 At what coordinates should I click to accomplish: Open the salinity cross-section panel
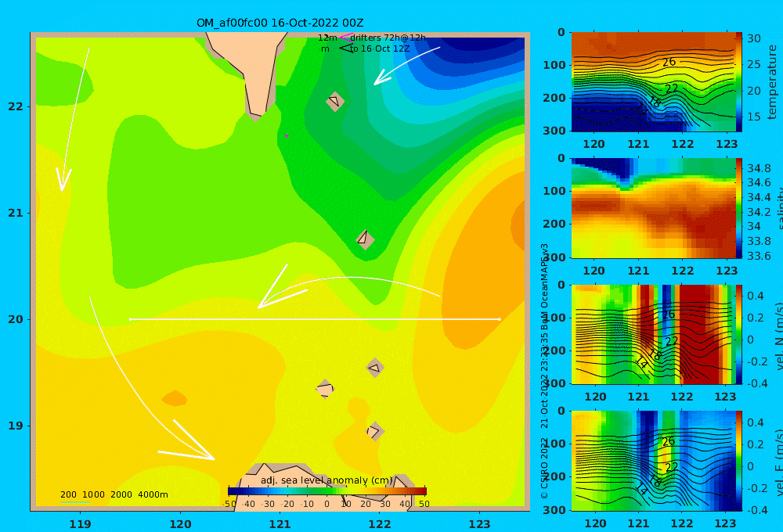pos(653,208)
